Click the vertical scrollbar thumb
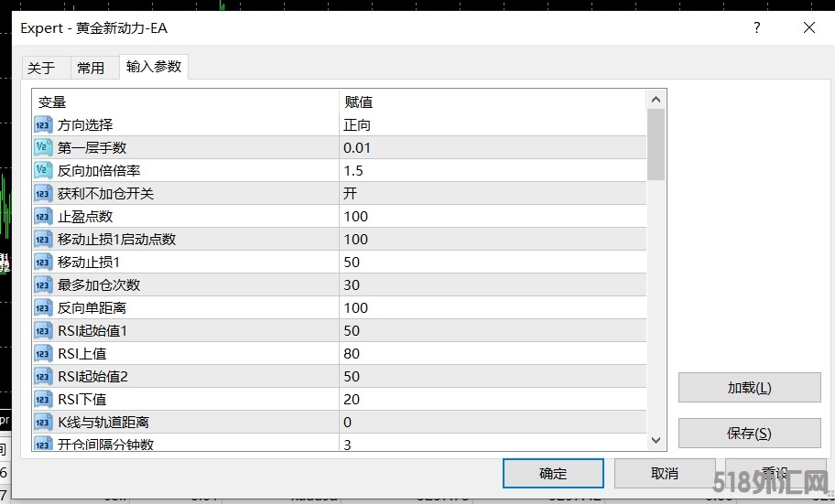 point(656,145)
